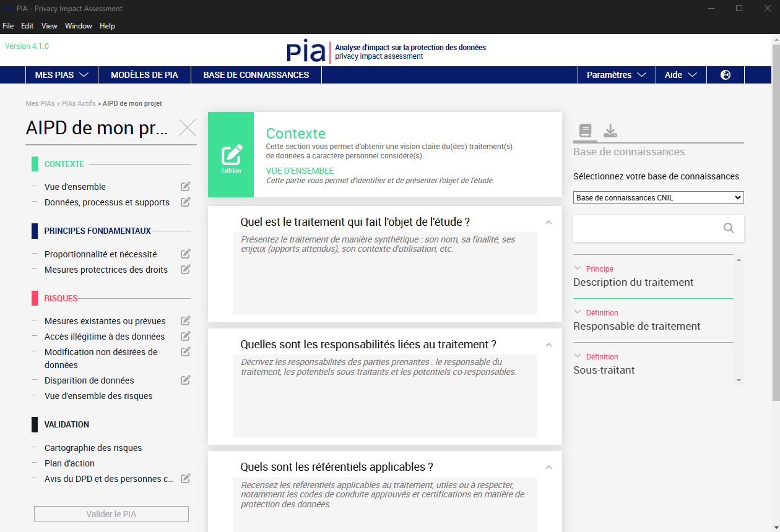Viewport: 780px width, 532px height.
Task: Open BASE DE CONNAISSANCES tab
Action: tap(256, 75)
